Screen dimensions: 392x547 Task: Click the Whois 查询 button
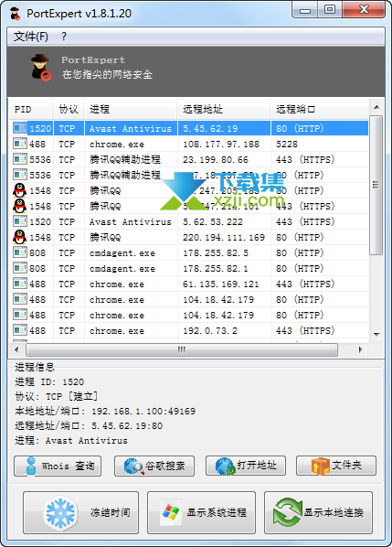(58, 466)
